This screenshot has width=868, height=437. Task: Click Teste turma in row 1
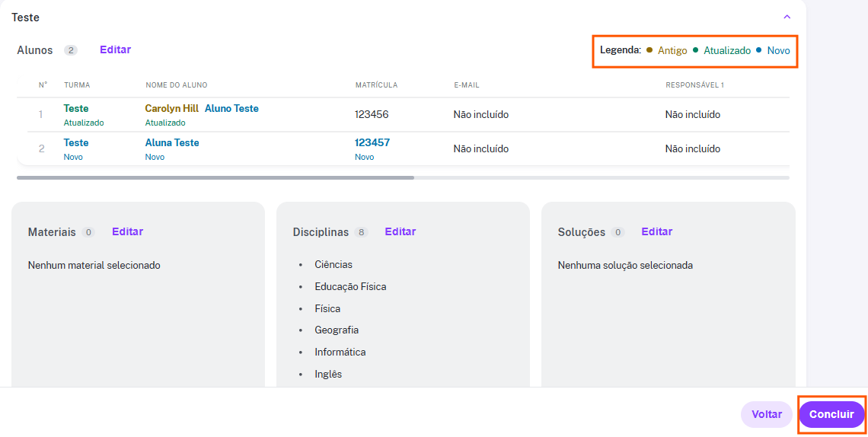coord(76,109)
